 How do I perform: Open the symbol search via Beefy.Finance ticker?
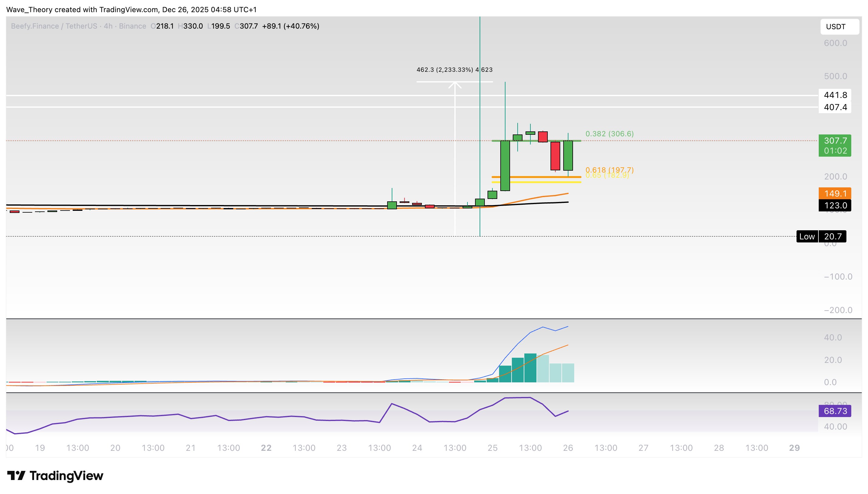36,26
